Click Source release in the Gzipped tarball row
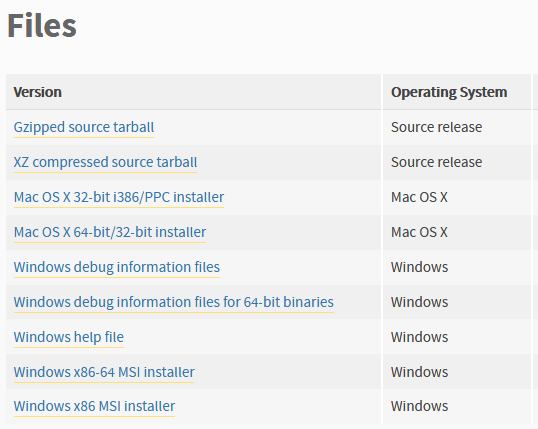This screenshot has height=429, width=538. (x=436, y=127)
